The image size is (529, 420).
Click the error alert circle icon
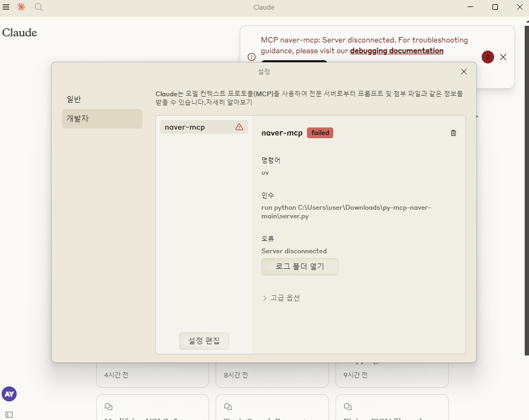tap(252, 56)
